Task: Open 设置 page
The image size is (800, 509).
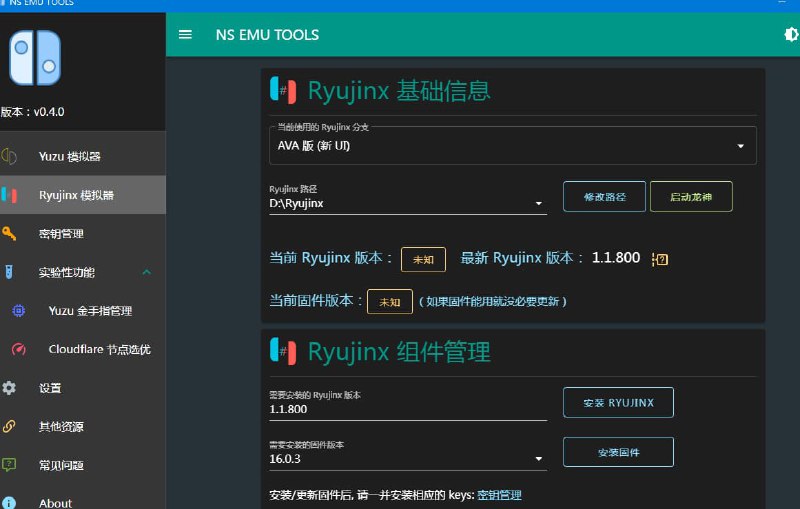Action: click(x=83, y=388)
